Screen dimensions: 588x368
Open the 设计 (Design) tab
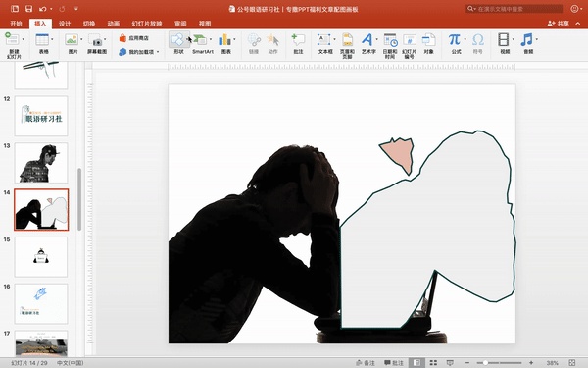click(x=65, y=24)
